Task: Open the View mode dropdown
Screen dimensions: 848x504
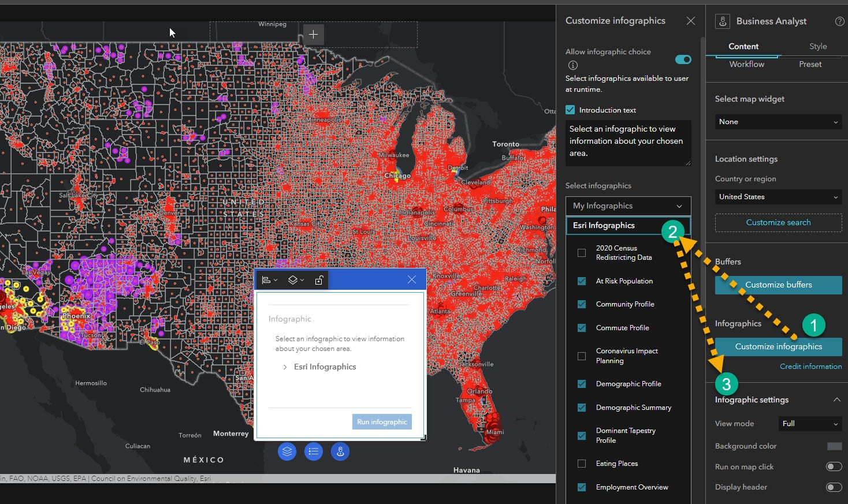Action: [810, 424]
